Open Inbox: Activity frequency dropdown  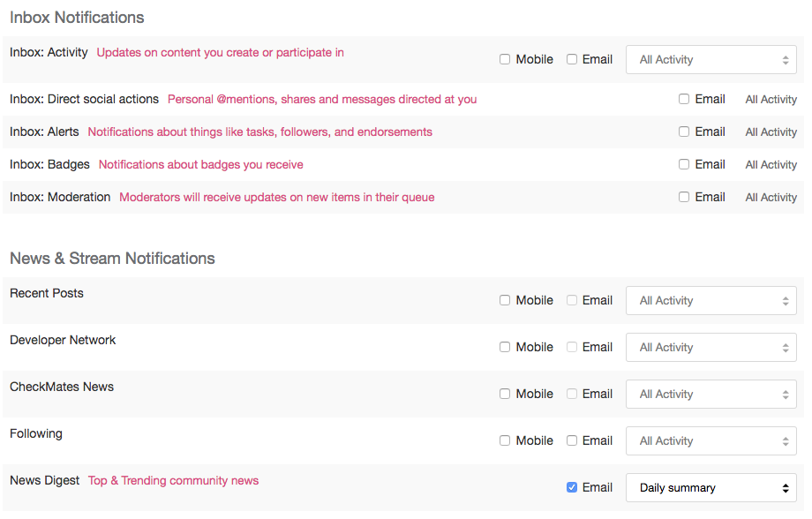[711, 59]
